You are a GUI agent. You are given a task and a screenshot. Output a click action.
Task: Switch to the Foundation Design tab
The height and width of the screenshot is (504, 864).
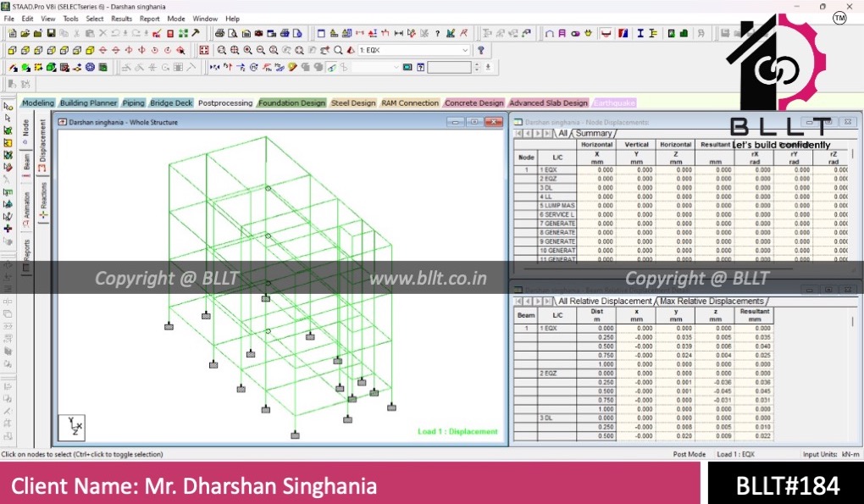[291, 103]
